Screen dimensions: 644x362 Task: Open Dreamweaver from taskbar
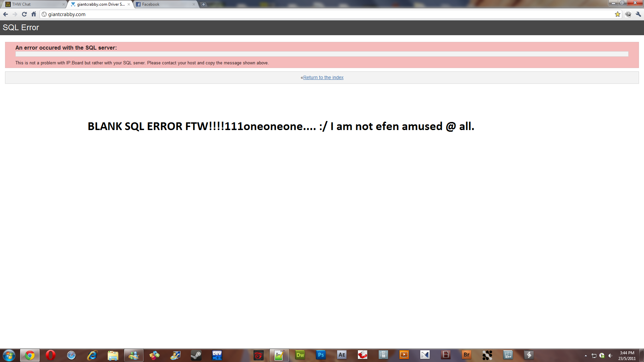[300, 355]
